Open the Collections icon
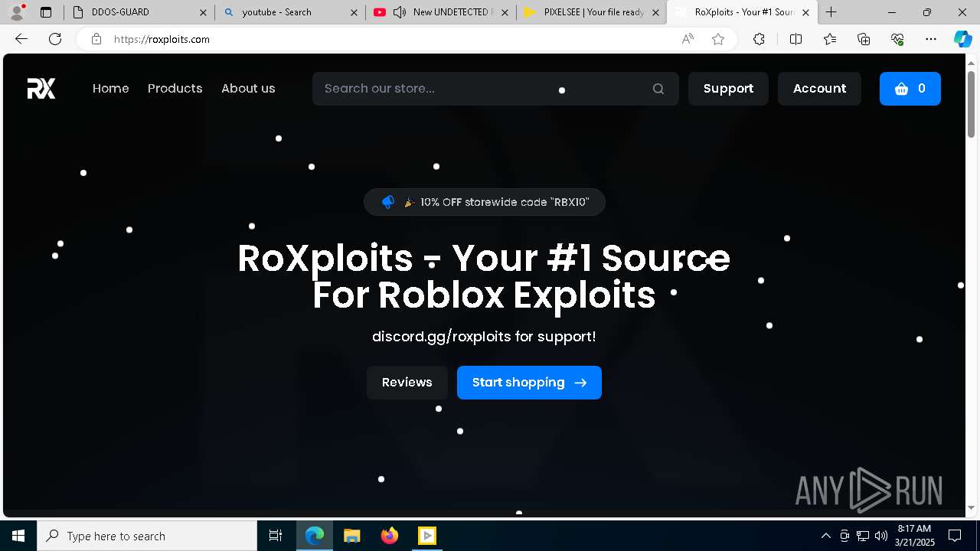The height and width of the screenshot is (551, 980). click(864, 39)
